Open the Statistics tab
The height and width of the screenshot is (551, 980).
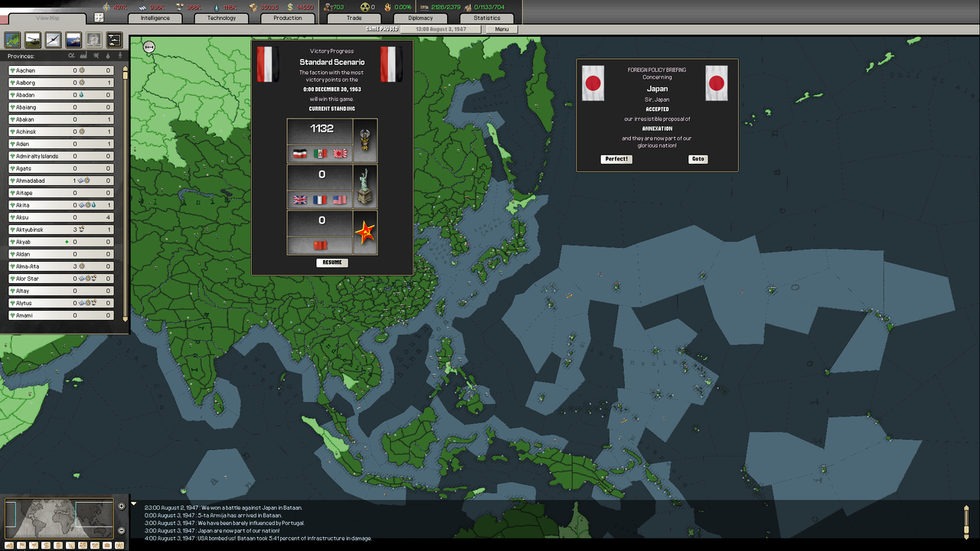coord(487,18)
